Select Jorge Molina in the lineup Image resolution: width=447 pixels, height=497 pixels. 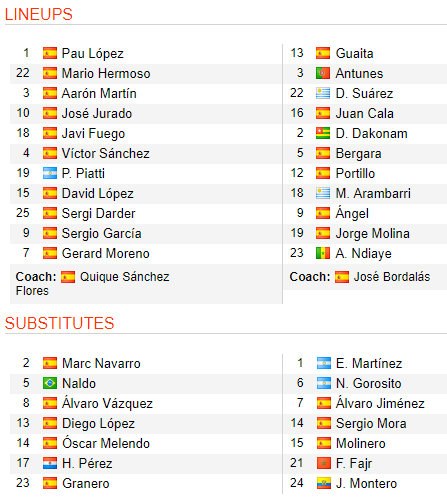372,233
